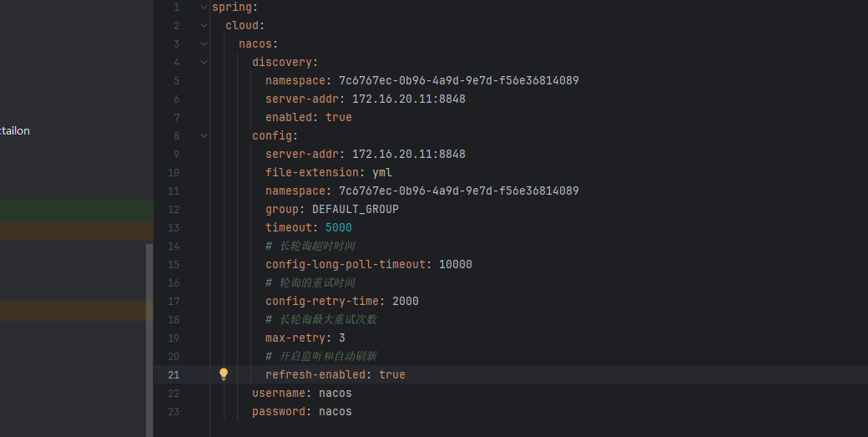Click line number 13 in the gutter
Image resolution: width=868 pixels, height=437 pixels.
(174, 228)
